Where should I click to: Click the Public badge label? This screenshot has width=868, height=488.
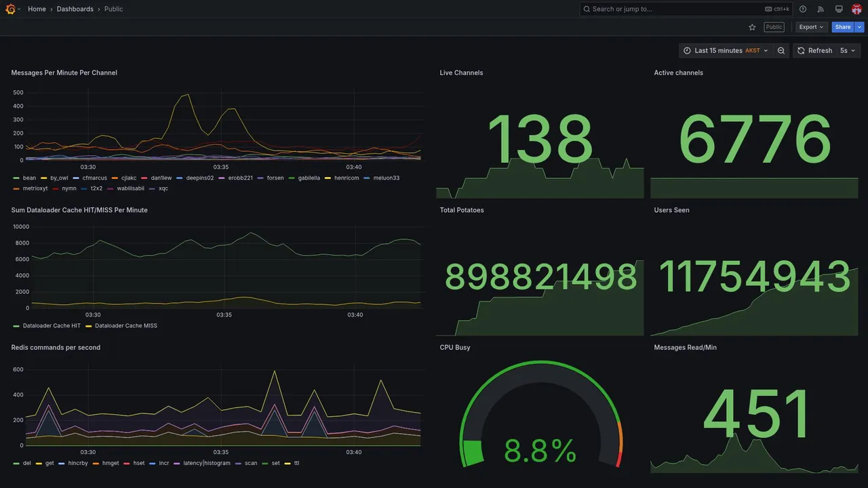coord(774,27)
